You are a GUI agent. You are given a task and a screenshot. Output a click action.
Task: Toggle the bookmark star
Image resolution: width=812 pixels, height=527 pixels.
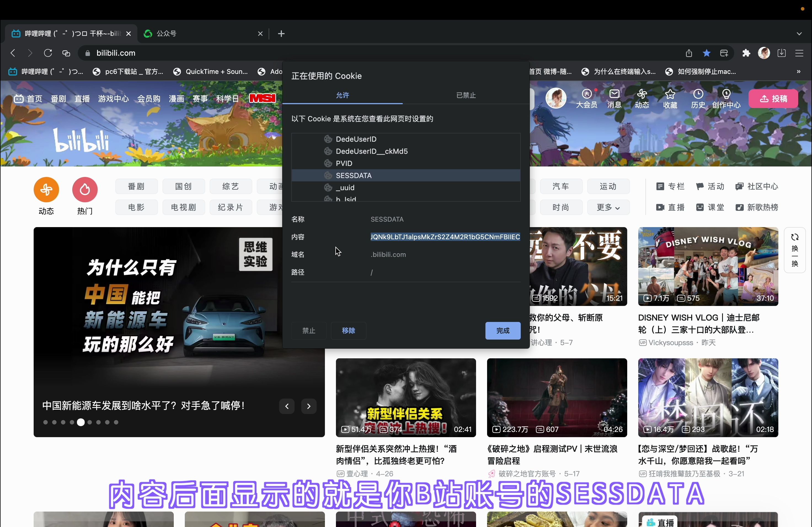[x=707, y=53]
